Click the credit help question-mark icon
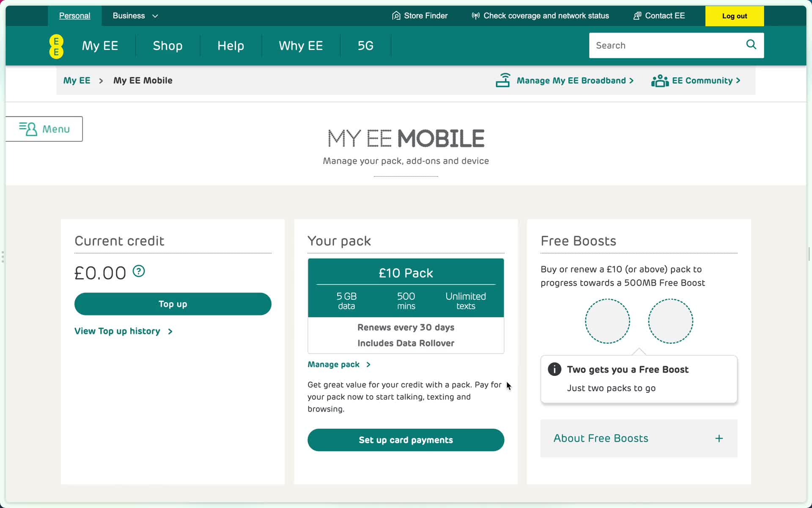812x508 pixels. pos(139,271)
